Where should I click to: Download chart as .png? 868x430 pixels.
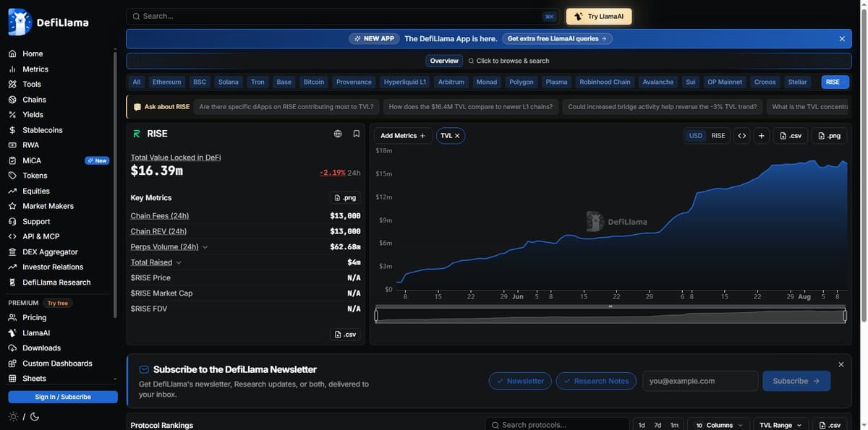(x=829, y=136)
